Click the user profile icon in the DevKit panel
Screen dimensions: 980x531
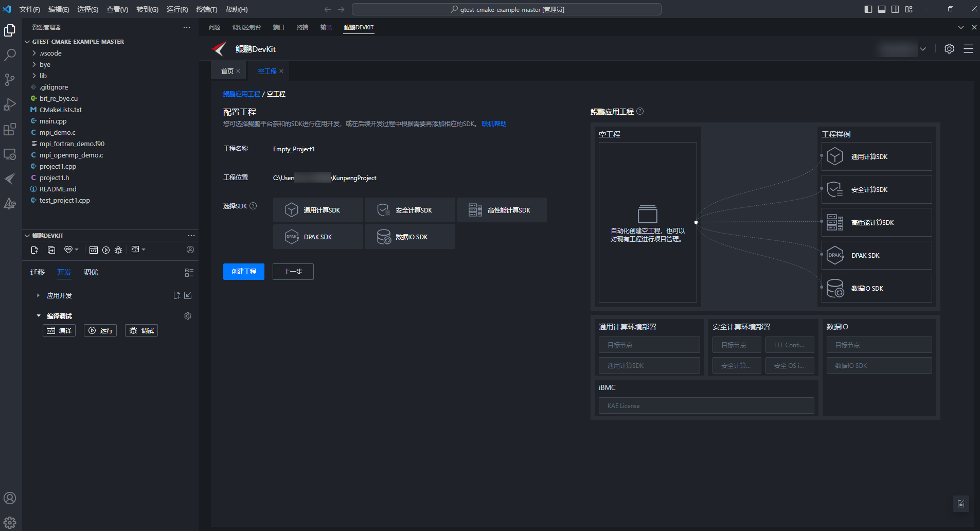click(190, 250)
